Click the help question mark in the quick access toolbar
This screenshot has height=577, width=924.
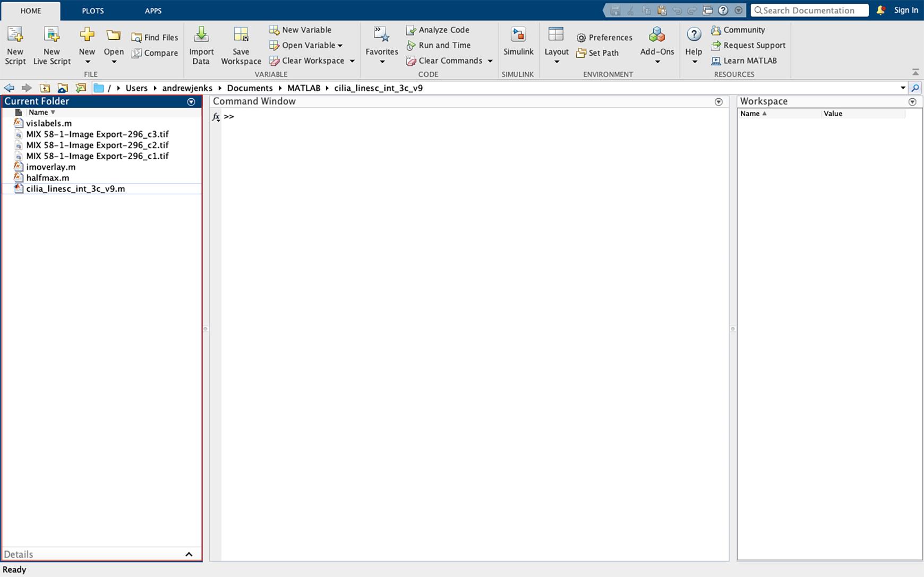click(723, 10)
